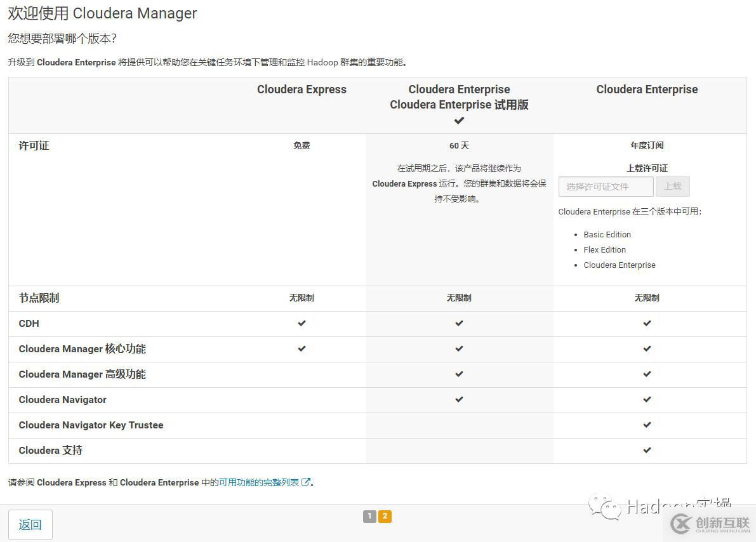Click Cloudera Navigator checkmark under trial column
Image resolution: width=756 pixels, height=542 pixels.
pos(459,399)
